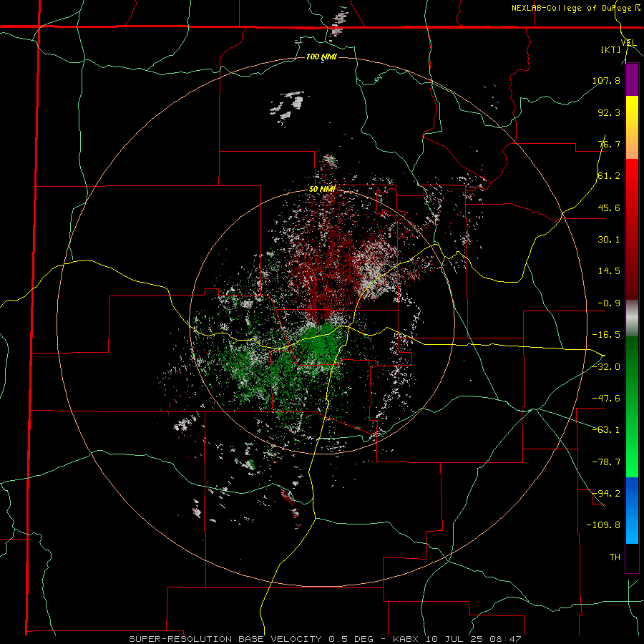
Task: Click the 100 NMI range ring label
Action: click(321, 57)
